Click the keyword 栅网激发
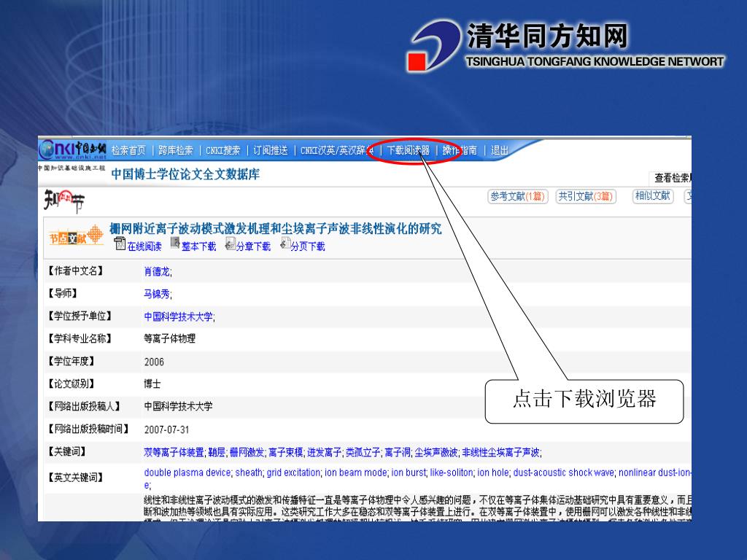 [x=247, y=452]
